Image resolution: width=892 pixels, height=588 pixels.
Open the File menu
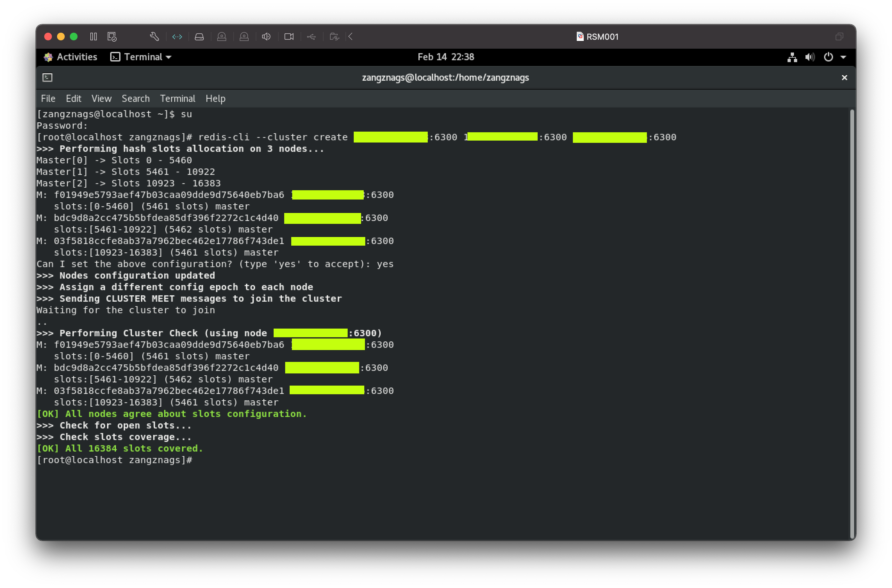[x=48, y=99]
